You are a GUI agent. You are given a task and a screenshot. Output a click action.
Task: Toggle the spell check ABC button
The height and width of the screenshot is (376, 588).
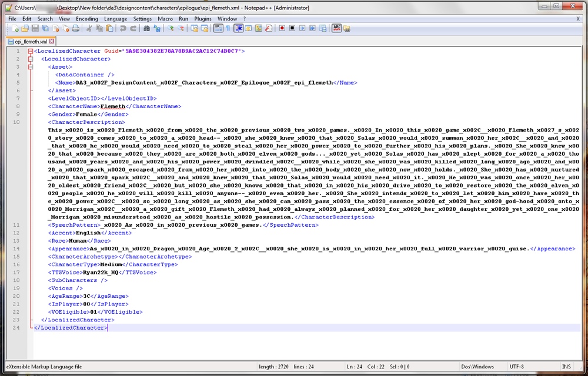tap(337, 28)
